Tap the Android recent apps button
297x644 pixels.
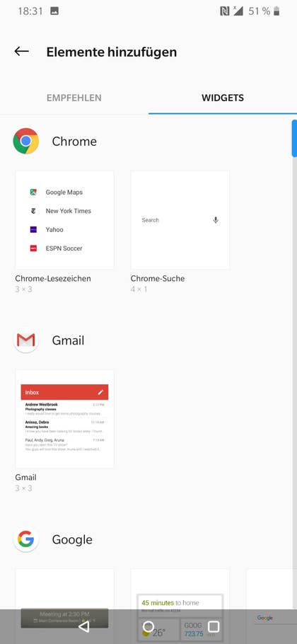pos(214,626)
